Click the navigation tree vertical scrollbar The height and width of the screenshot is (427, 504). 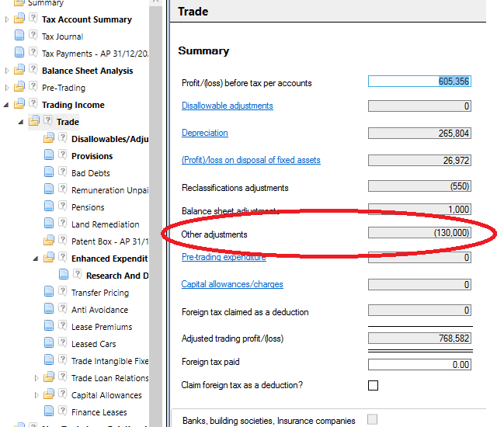pos(156,213)
